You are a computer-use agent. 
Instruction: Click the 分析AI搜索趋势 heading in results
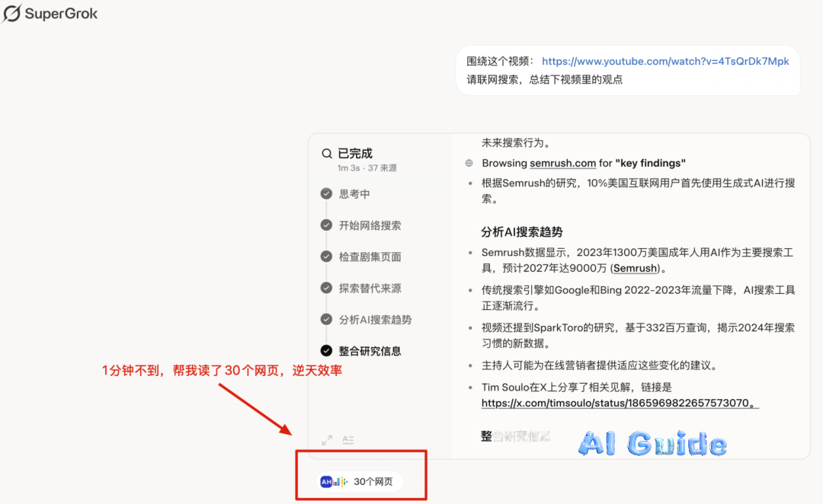(522, 231)
